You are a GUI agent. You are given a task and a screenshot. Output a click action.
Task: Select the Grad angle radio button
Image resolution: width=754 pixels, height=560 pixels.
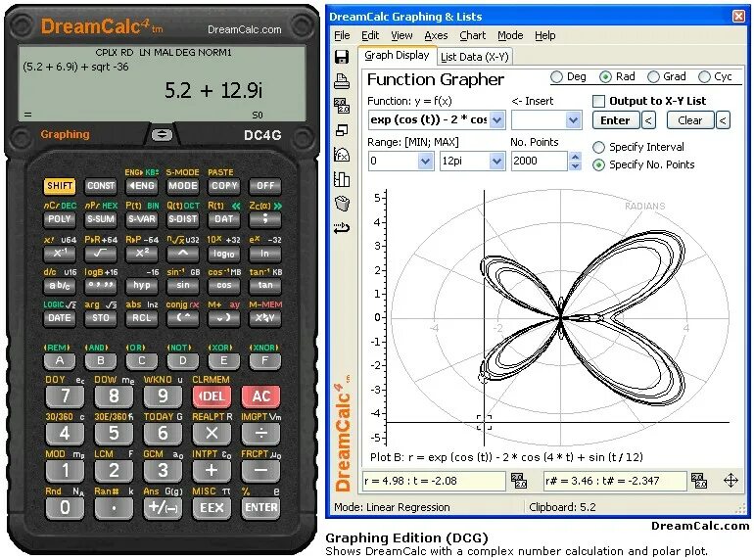pyautogui.click(x=653, y=77)
